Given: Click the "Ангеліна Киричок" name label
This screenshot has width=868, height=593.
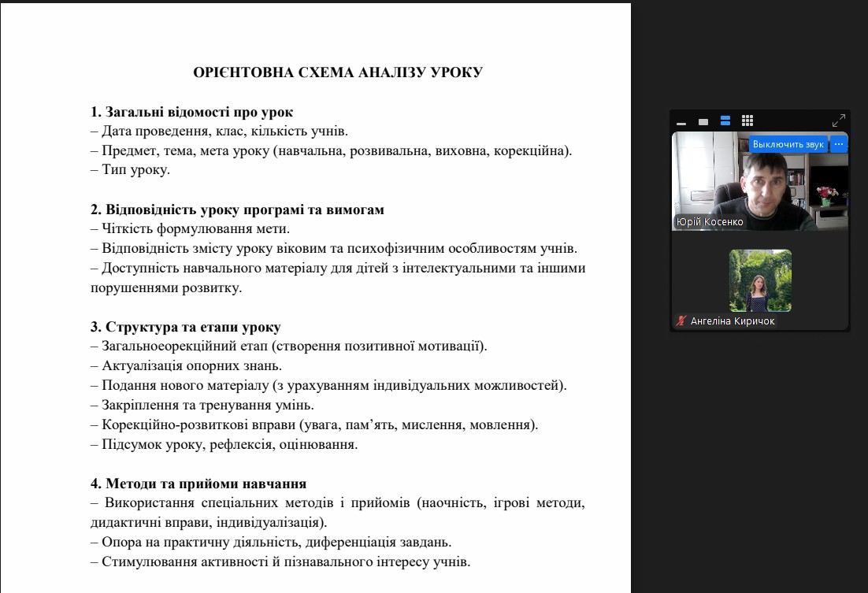Looking at the screenshot, I should click(732, 321).
